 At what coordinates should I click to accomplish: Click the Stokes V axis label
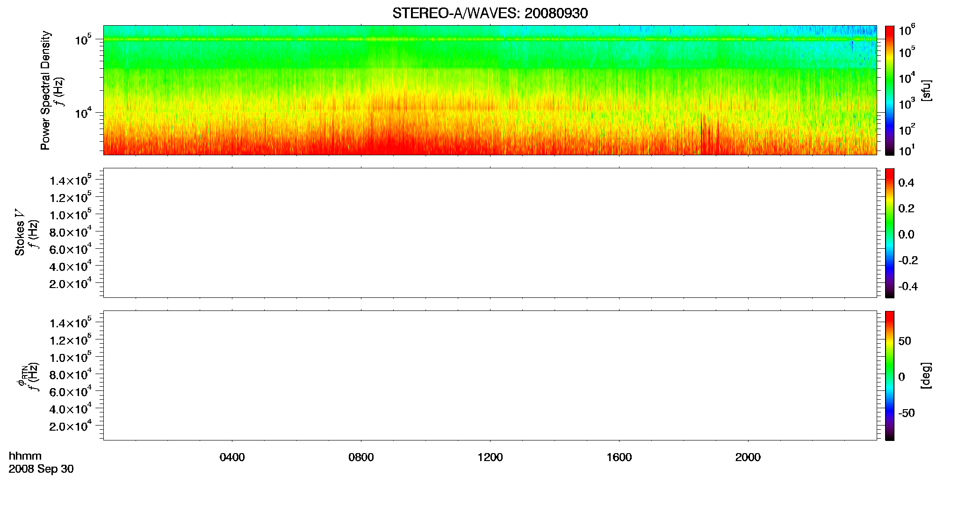coord(20,233)
